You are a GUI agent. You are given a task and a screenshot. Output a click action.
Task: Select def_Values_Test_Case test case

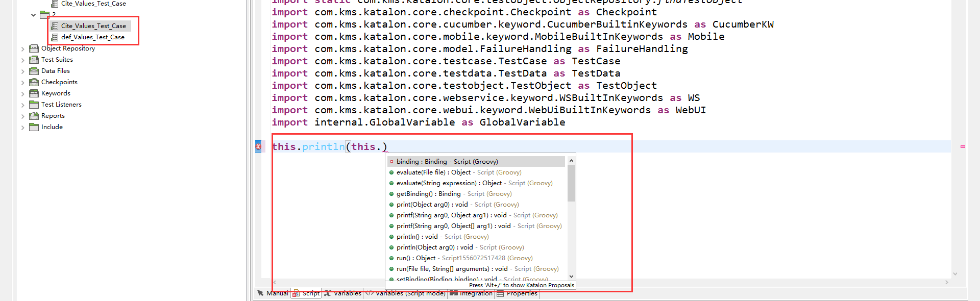[93, 37]
